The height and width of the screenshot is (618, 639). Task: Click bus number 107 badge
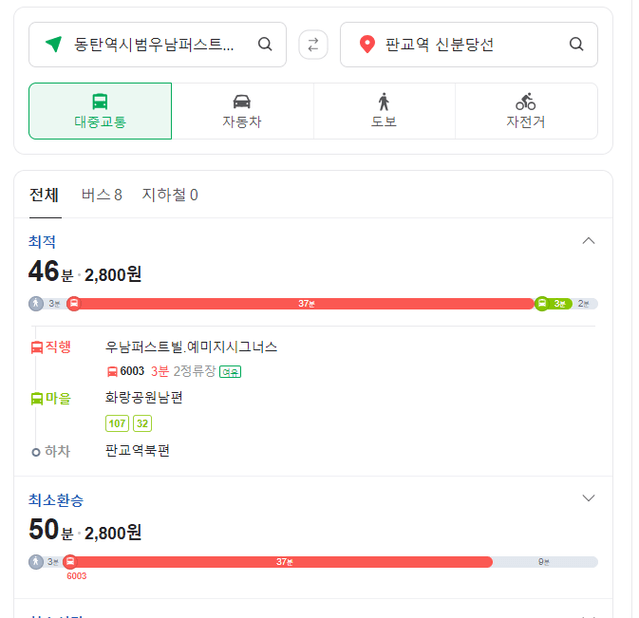[x=117, y=424]
